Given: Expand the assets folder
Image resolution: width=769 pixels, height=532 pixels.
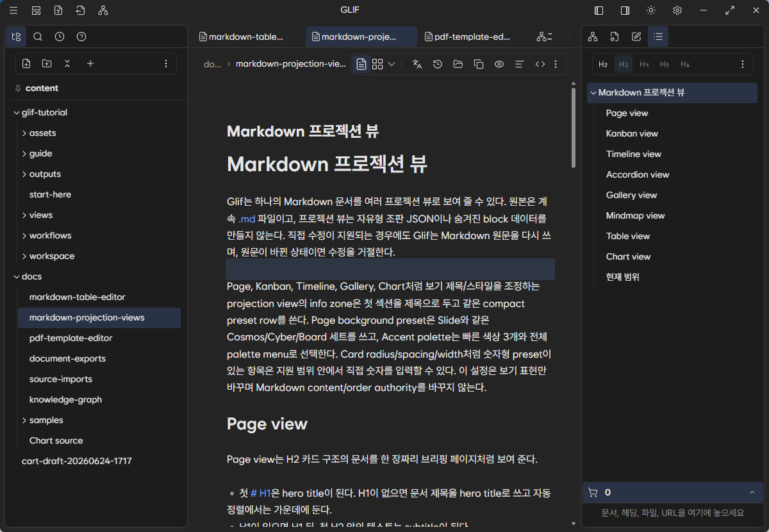Looking at the screenshot, I should click(24, 133).
